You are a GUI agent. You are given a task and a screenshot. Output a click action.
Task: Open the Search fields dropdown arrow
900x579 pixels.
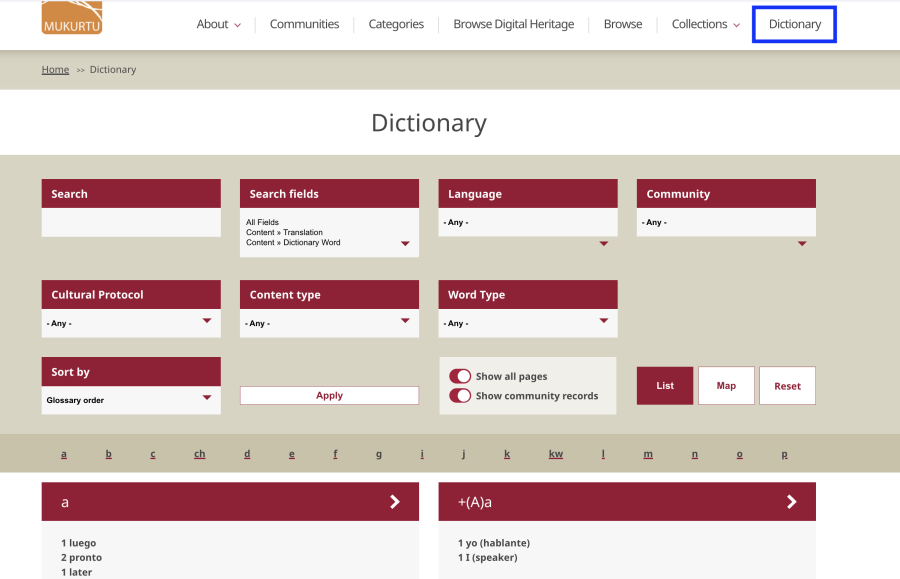405,243
